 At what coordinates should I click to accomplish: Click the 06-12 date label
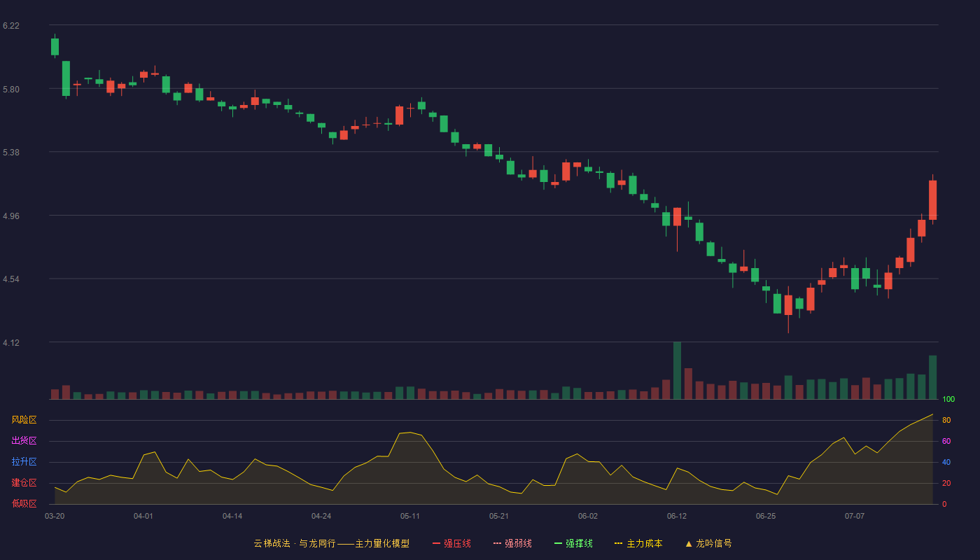677,516
